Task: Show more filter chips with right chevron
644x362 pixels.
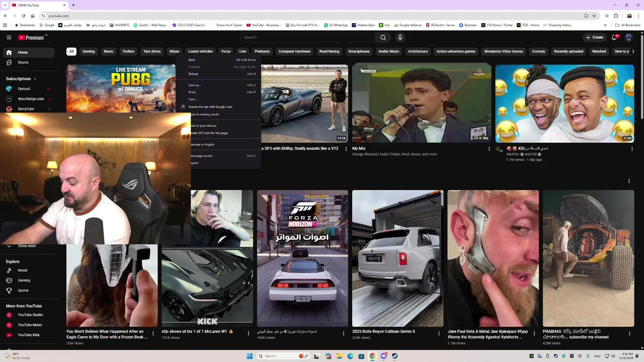Action: [x=633, y=51]
